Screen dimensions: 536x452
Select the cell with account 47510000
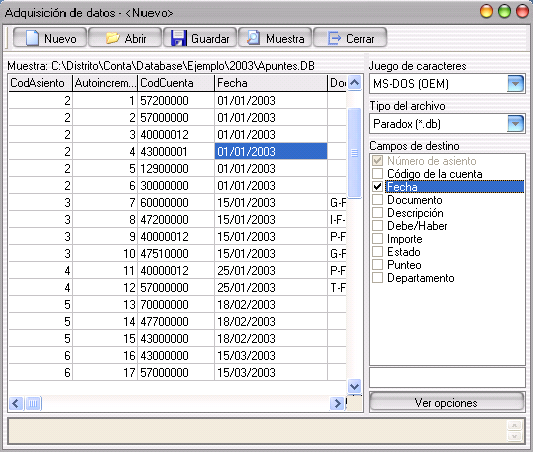pyautogui.click(x=176, y=254)
